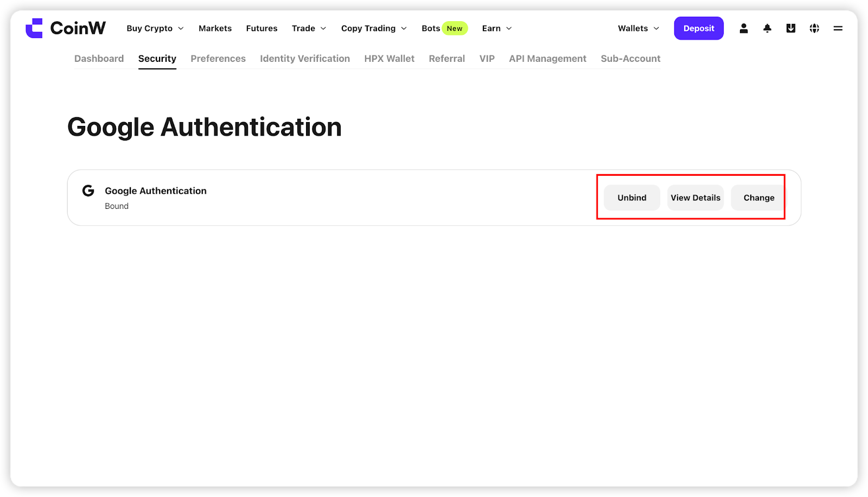Open the notifications bell icon

pyautogui.click(x=767, y=28)
